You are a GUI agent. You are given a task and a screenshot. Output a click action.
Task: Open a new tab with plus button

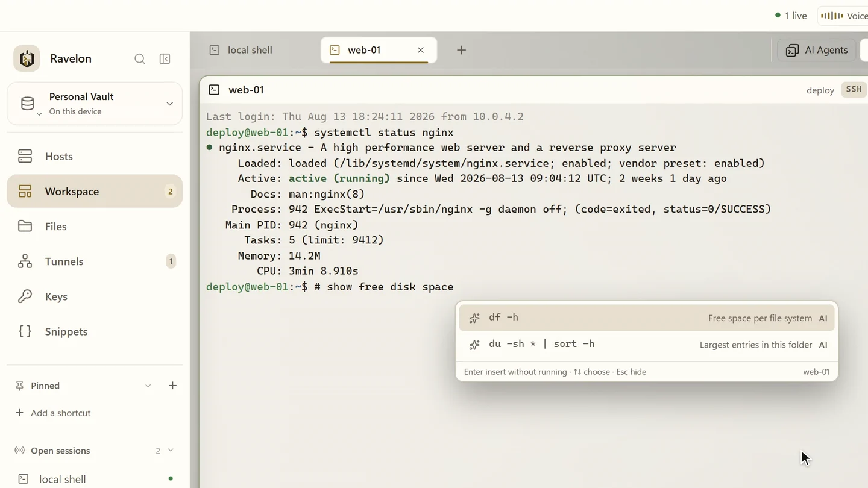[461, 50]
